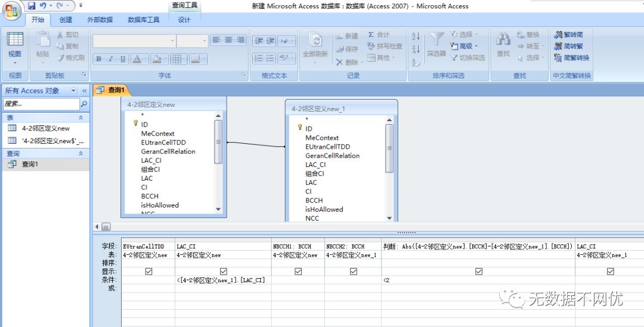This screenshot has height=327, width=644.
Task: Open font size dropdown
Action: 204,41
